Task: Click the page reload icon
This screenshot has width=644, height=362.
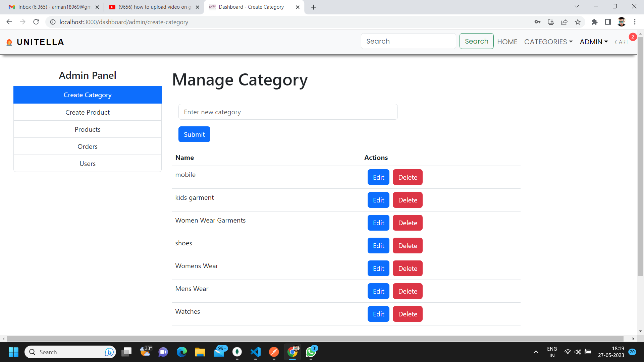Action: pos(36,22)
